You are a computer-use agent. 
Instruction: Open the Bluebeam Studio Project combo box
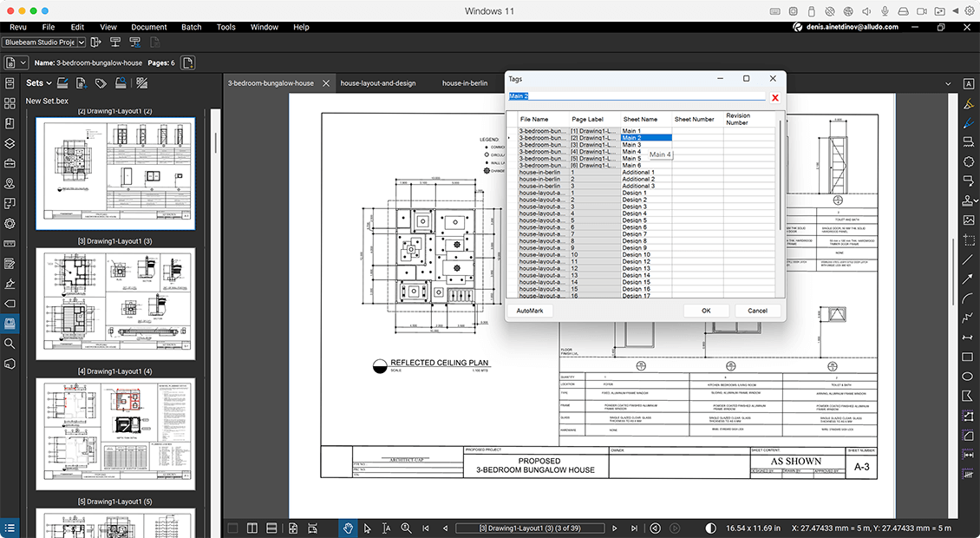(42, 42)
